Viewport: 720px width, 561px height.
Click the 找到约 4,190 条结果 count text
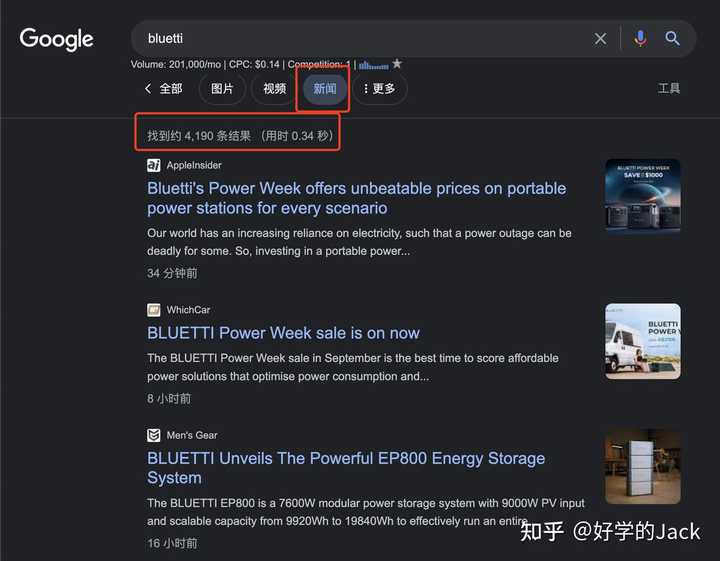coord(240,136)
